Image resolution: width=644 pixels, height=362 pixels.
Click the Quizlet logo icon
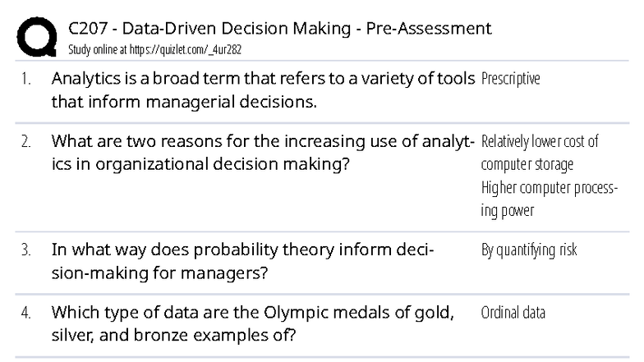pyautogui.click(x=38, y=39)
